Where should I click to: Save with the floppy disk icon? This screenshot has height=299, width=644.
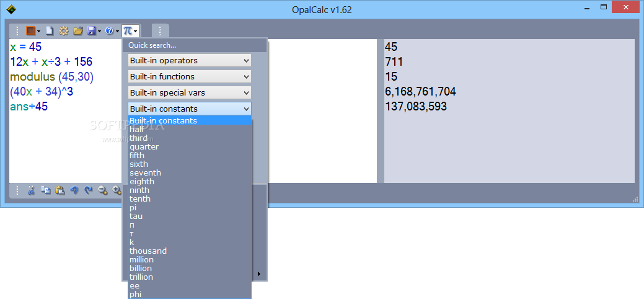point(91,30)
